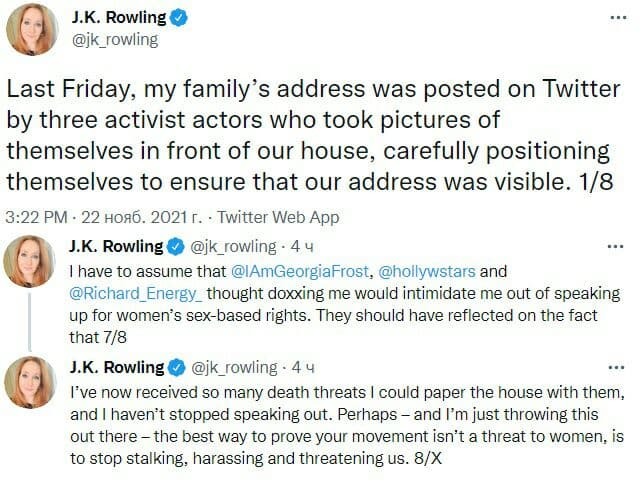Click the profile avatar beside the 7/8 reply
Screen dimensions: 643x481
point(32,265)
